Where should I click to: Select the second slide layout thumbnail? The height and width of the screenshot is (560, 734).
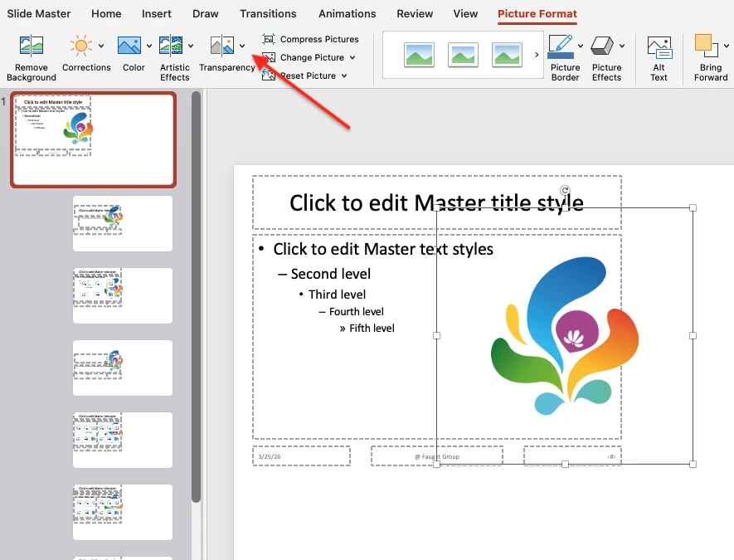click(x=122, y=223)
